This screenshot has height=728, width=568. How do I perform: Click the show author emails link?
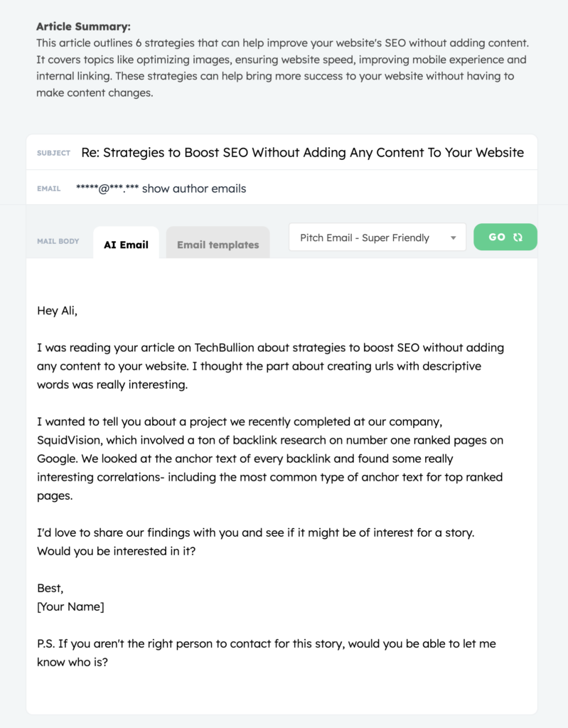coord(194,188)
